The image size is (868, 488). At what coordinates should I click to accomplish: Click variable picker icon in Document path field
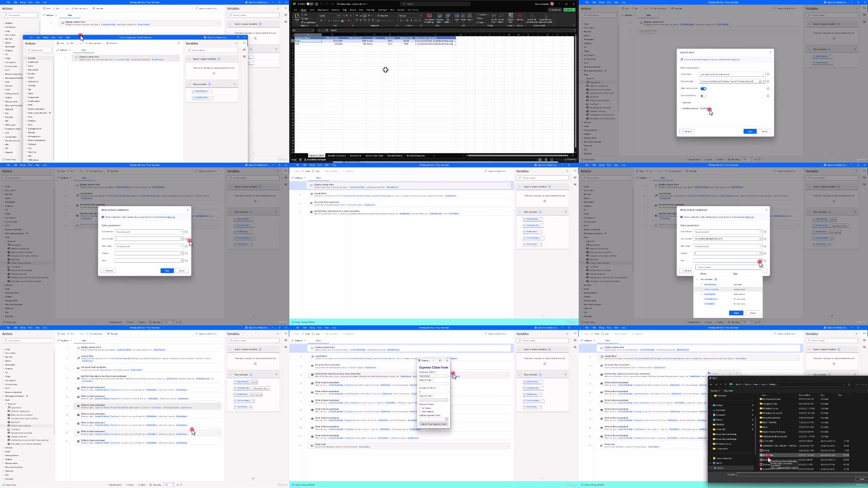click(764, 81)
